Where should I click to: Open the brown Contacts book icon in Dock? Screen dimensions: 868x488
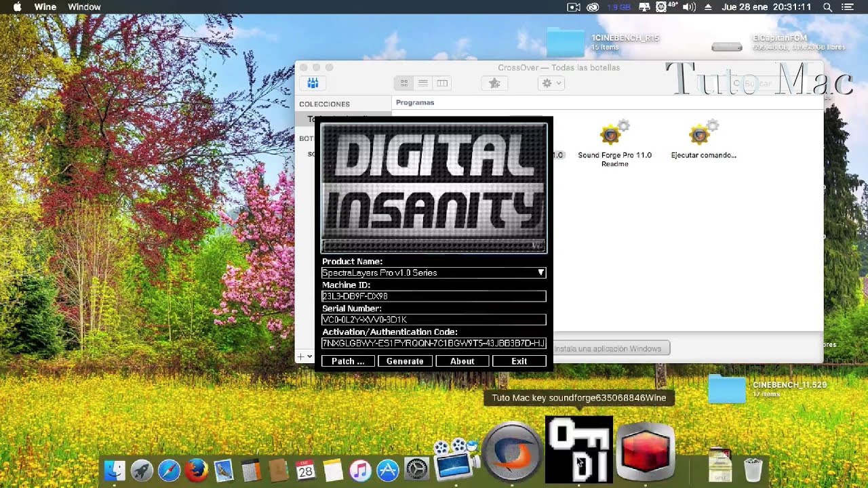pyautogui.click(x=278, y=470)
